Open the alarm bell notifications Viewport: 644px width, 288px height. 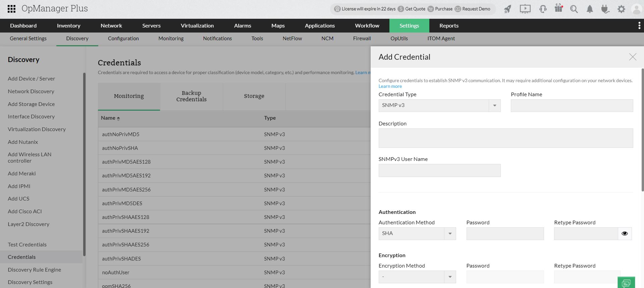590,9
